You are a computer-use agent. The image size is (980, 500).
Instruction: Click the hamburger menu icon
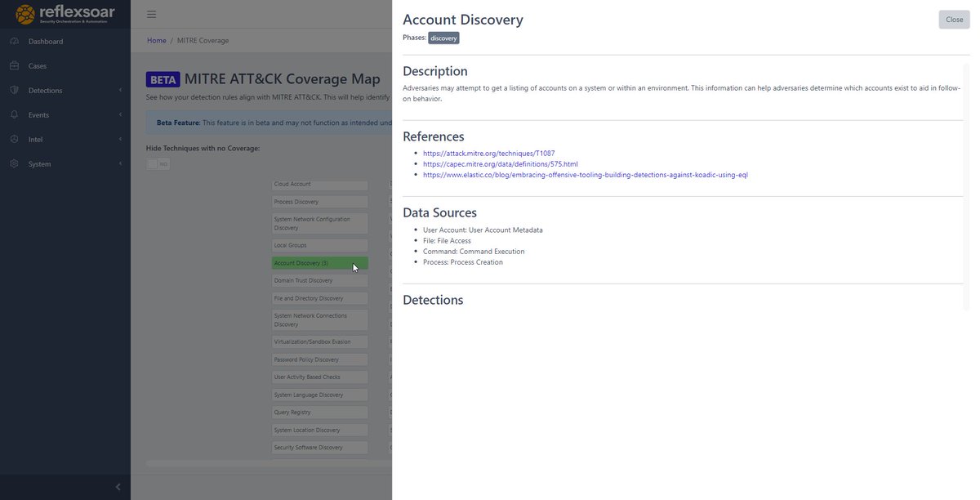click(x=150, y=13)
